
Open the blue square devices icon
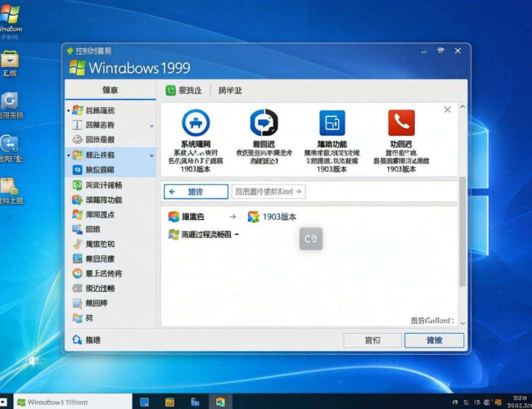click(332, 123)
